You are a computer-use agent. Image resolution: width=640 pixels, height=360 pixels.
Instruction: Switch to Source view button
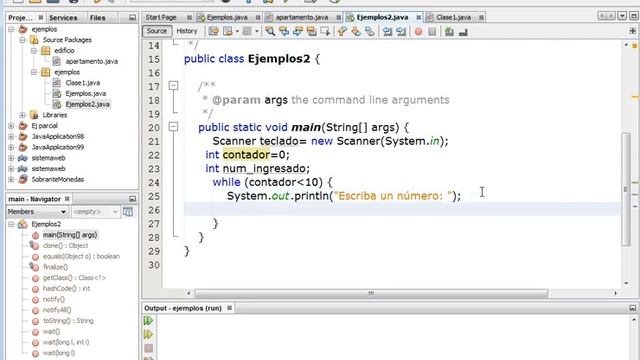[157, 31]
